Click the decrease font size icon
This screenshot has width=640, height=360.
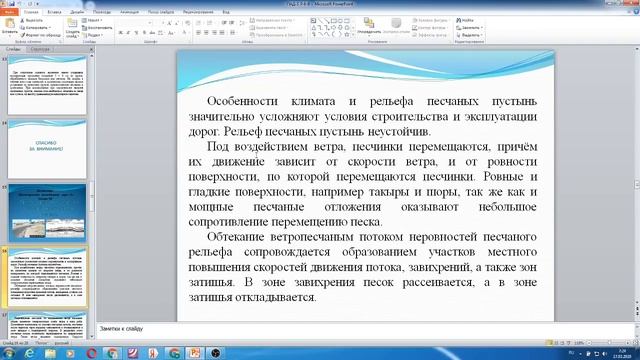[x=177, y=23]
